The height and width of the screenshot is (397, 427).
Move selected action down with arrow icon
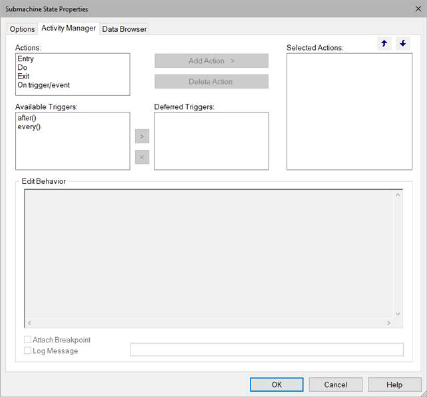[x=403, y=43]
